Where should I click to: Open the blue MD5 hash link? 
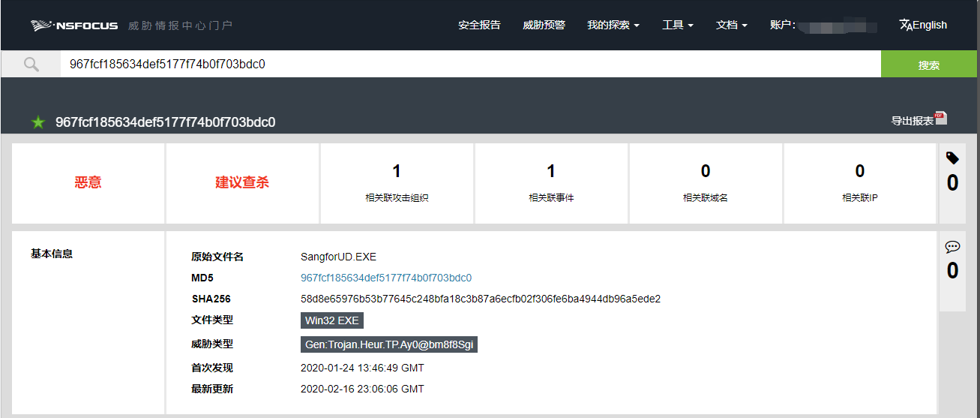385,278
